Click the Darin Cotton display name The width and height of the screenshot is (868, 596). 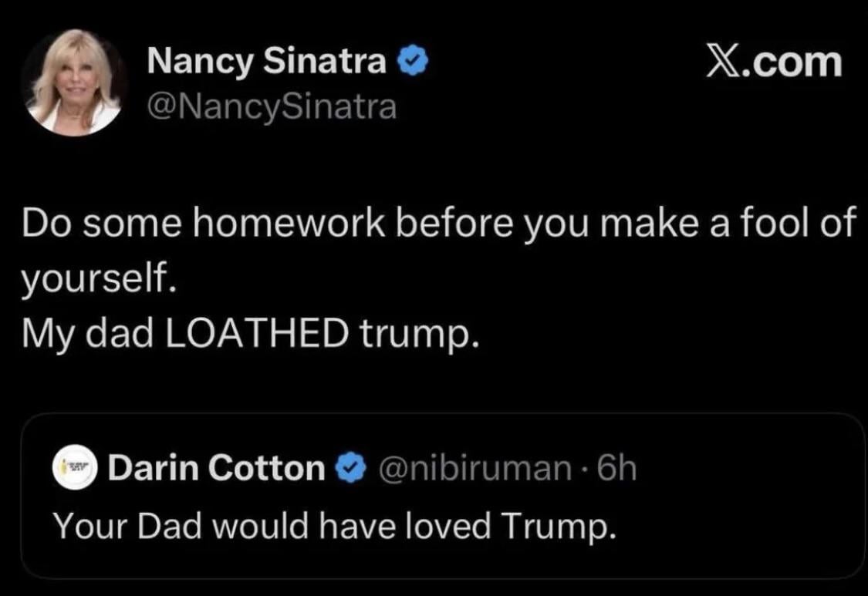click(216, 468)
